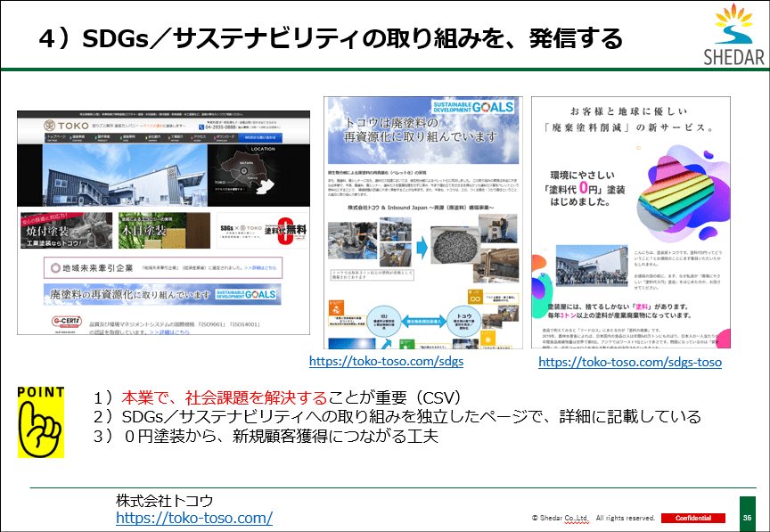Click the yellow POINT hand icon
Viewport: 770px width, 532px height.
click(41, 422)
